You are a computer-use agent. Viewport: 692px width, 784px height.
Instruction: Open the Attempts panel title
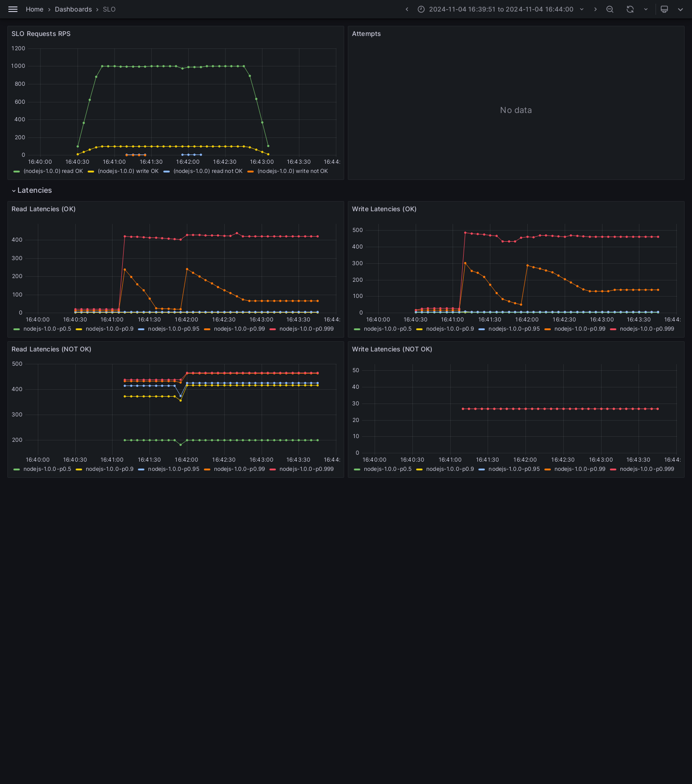point(366,34)
